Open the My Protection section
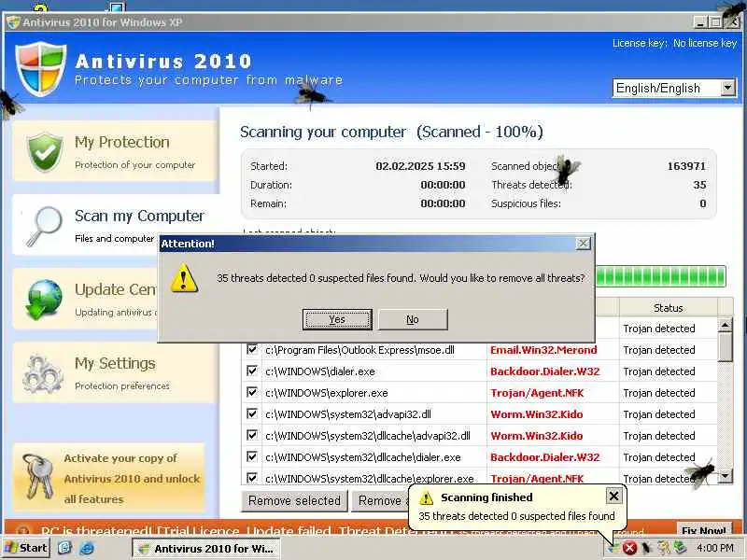This screenshot has width=747, height=560. tap(115, 151)
